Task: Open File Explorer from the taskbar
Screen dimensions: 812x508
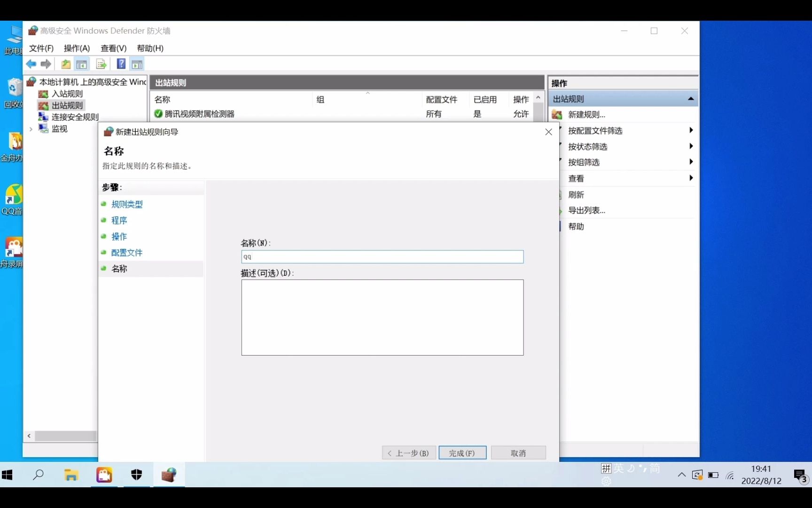Action: point(71,475)
